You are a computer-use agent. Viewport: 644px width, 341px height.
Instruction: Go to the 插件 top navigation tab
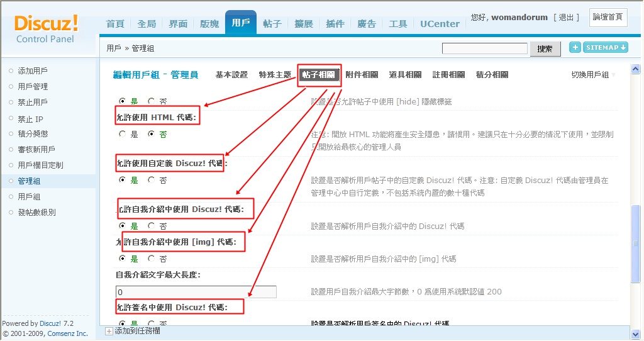click(335, 24)
